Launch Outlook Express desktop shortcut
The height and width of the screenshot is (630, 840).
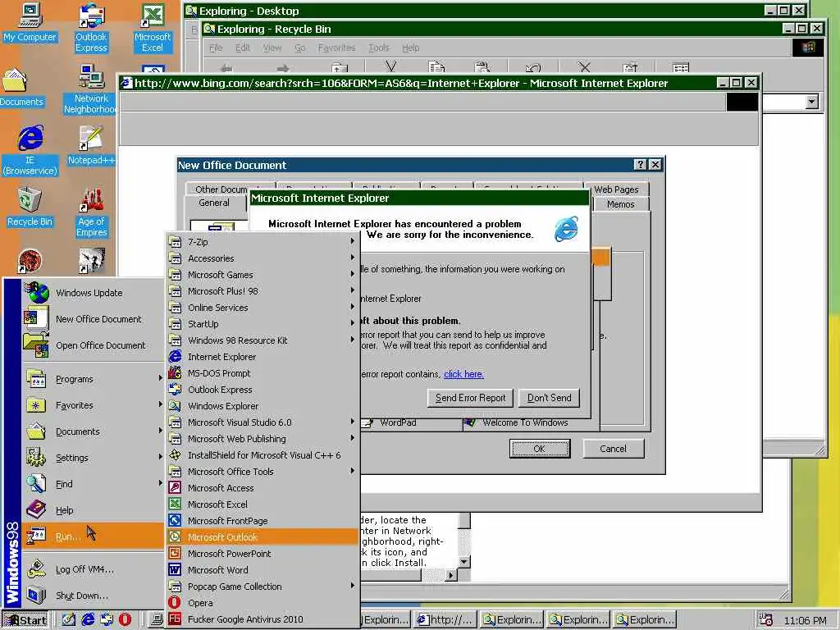click(x=91, y=29)
